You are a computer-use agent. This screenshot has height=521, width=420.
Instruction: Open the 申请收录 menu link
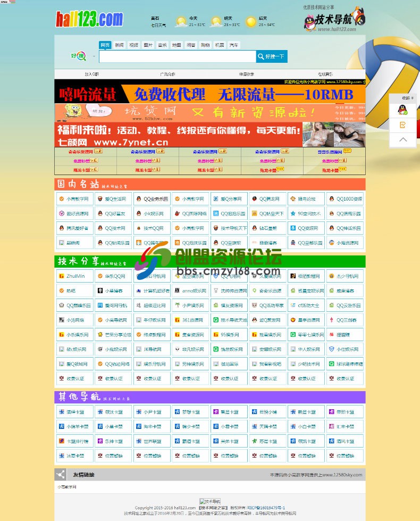(246, 74)
